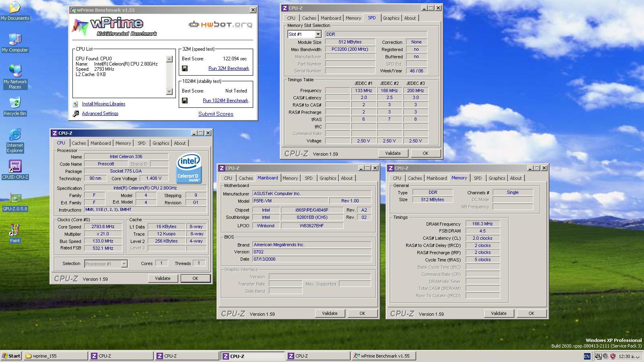The height and width of the screenshot is (362, 644).
Task: Click the red shield security tray icon
Action: point(613,356)
